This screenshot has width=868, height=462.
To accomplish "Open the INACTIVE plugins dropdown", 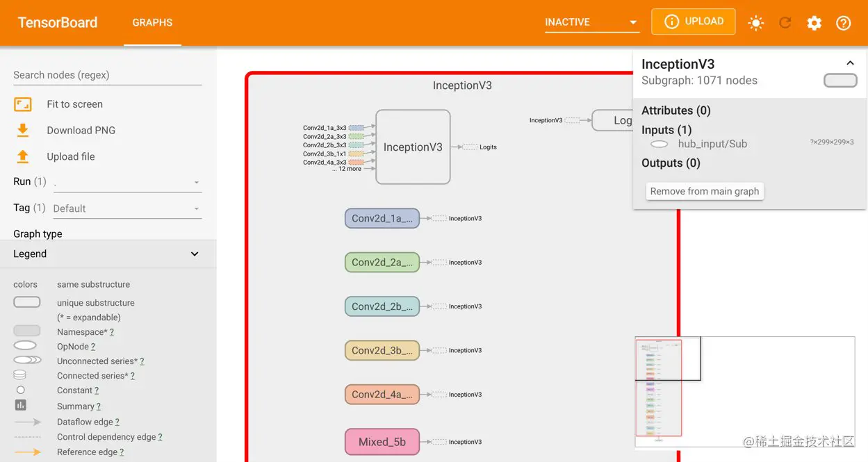I will click(592, 22).
